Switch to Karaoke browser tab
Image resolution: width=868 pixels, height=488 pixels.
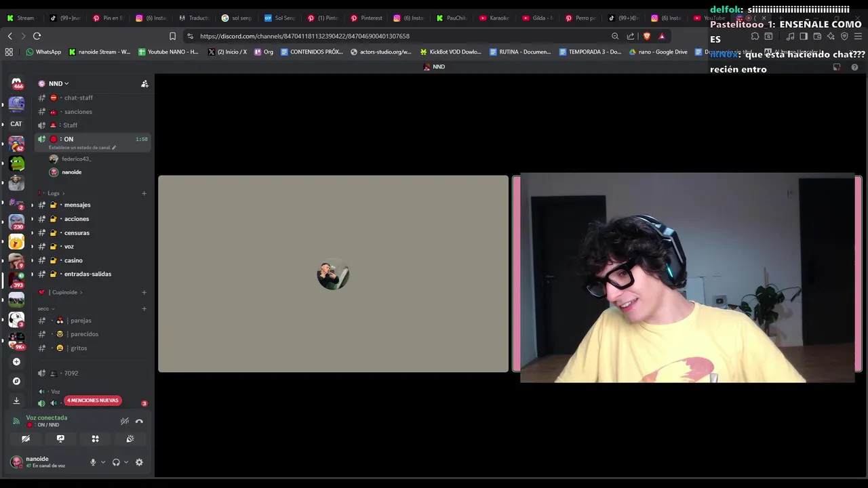pyautogui.click(x=494, y=18)
